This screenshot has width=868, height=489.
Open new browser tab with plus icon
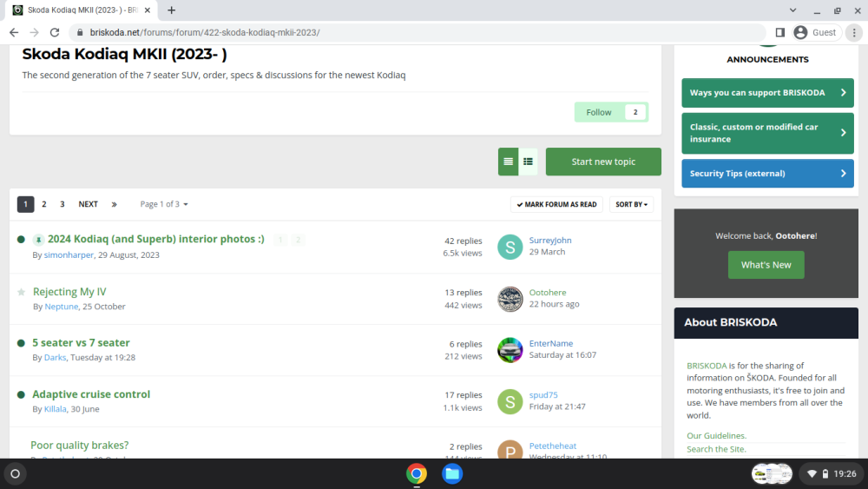click(172, 10)
